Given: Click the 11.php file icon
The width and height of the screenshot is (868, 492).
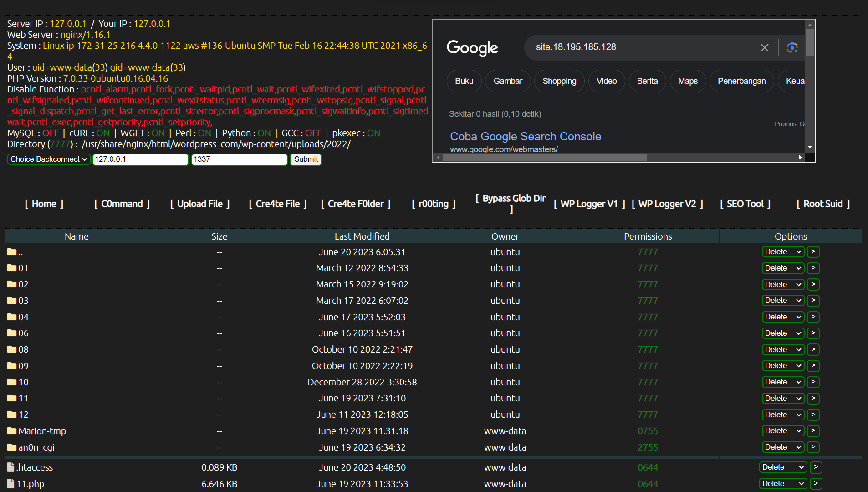Looking at the screenshot, I should point(11,484).
